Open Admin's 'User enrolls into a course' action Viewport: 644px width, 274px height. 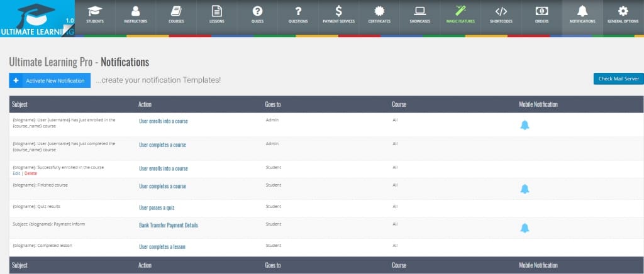164,121
